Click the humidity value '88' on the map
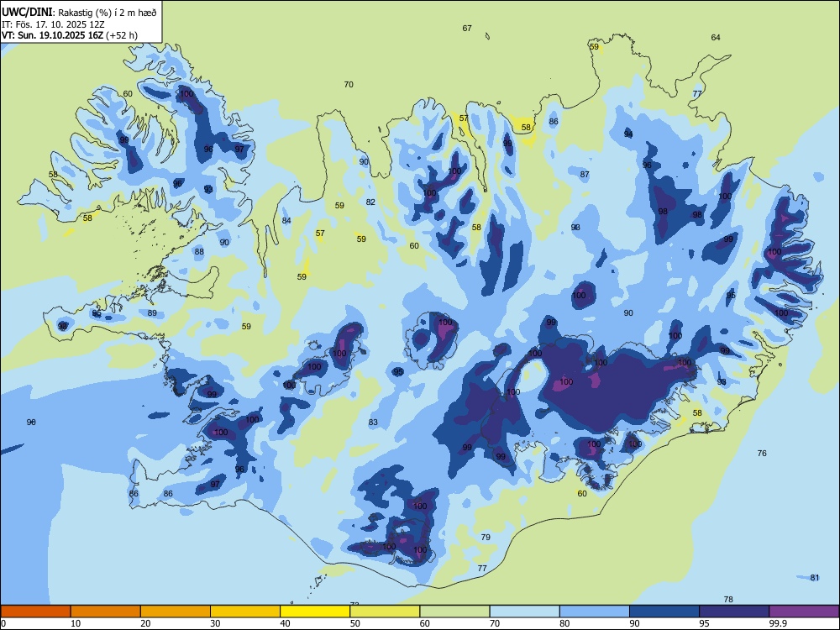 (199, 252)
